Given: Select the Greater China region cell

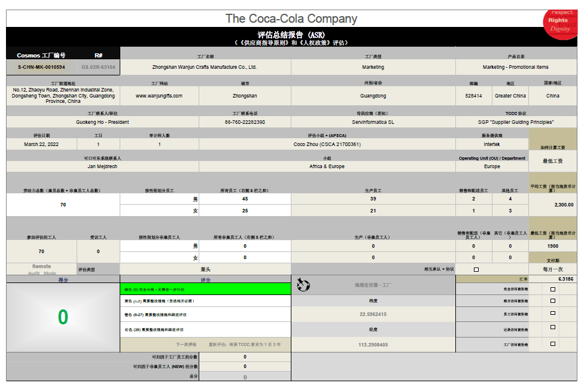Looking at the screenshot, I should tap(510, 96).
